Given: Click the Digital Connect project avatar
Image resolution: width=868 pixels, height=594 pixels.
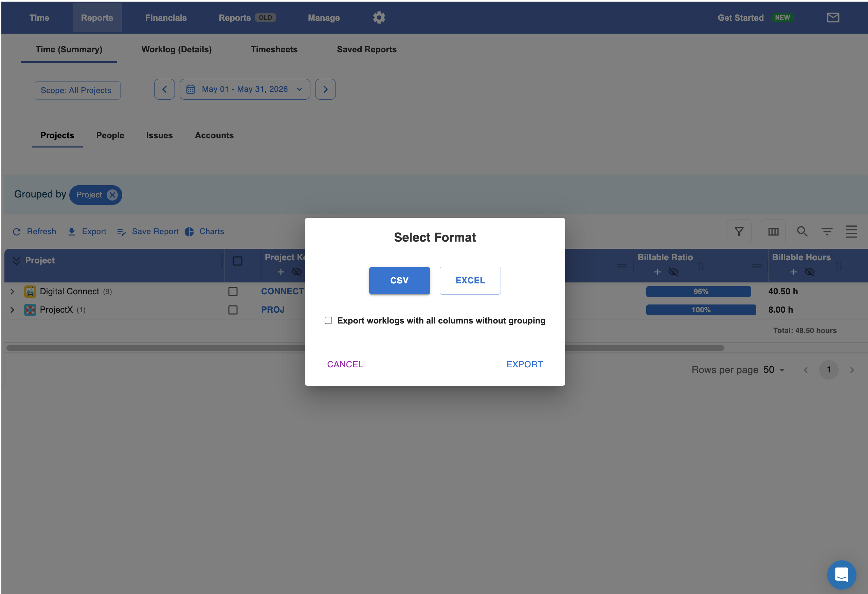Looking at the screenshot, I should click(x=30, y=291).
